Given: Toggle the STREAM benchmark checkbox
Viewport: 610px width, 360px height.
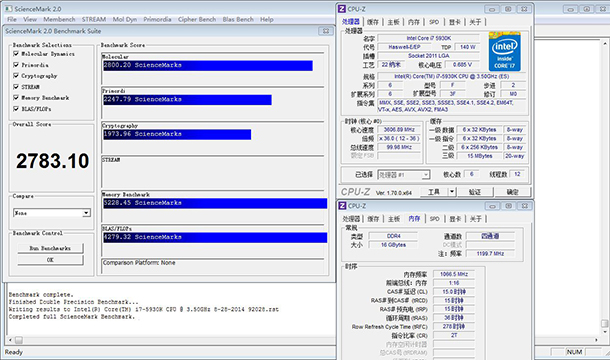Looking at the screenshot, I should coord(16,86).
